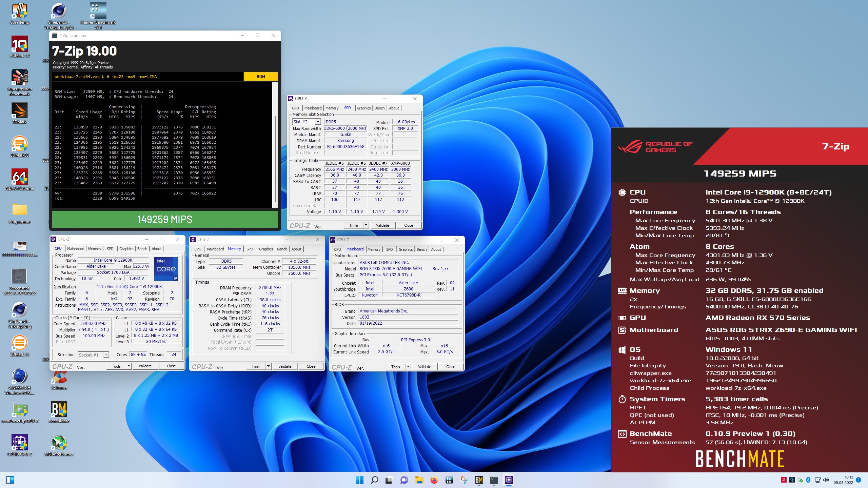Screen dimensions: 868x488
Task: Open Screenshot 2022-03-07 desktop file
Action: (20, 282)
